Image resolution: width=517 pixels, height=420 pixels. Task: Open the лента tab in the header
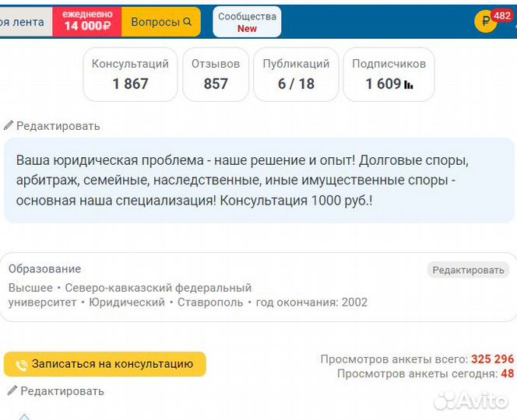[26, 22]
